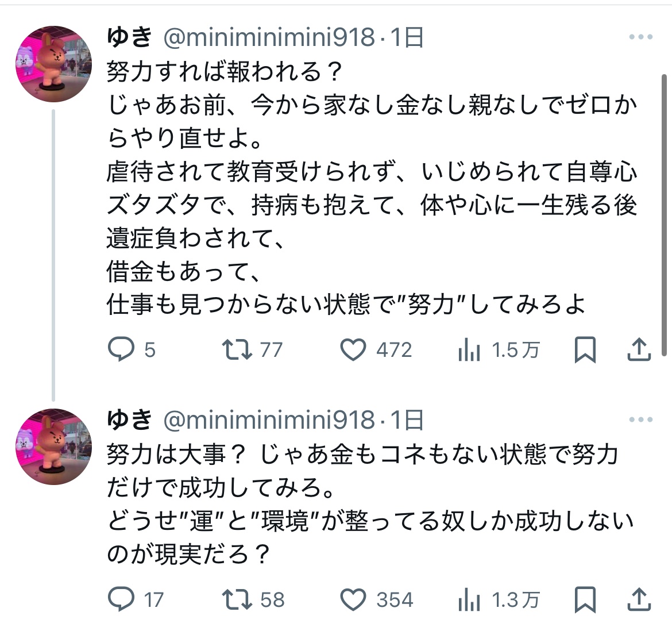
Task: Open profile avatar on the second tweet
Action: 53,447
